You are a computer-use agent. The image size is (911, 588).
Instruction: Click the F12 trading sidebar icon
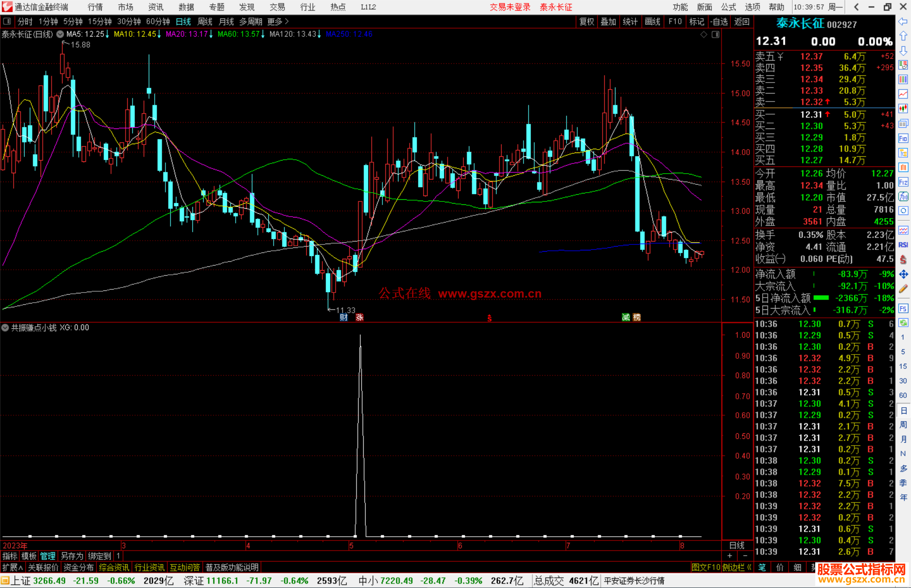pos(903,182)
